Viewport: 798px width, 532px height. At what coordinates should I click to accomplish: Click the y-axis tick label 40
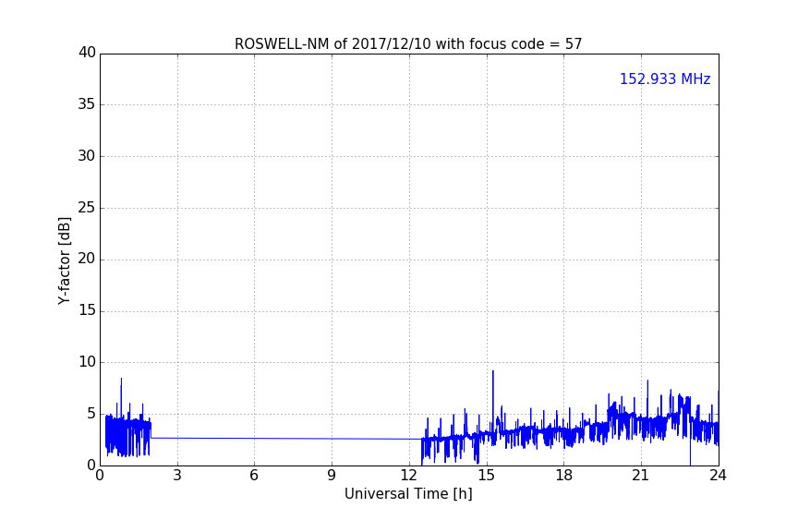[87, 53]
